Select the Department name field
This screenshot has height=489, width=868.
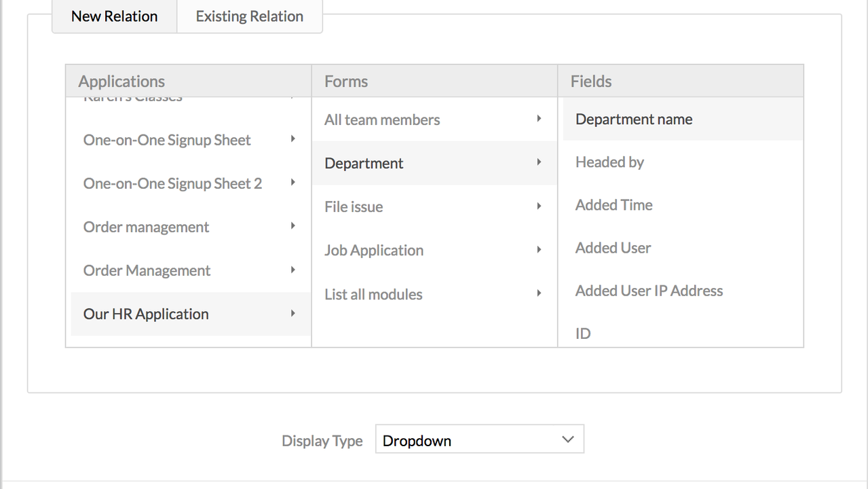(633, 119)
